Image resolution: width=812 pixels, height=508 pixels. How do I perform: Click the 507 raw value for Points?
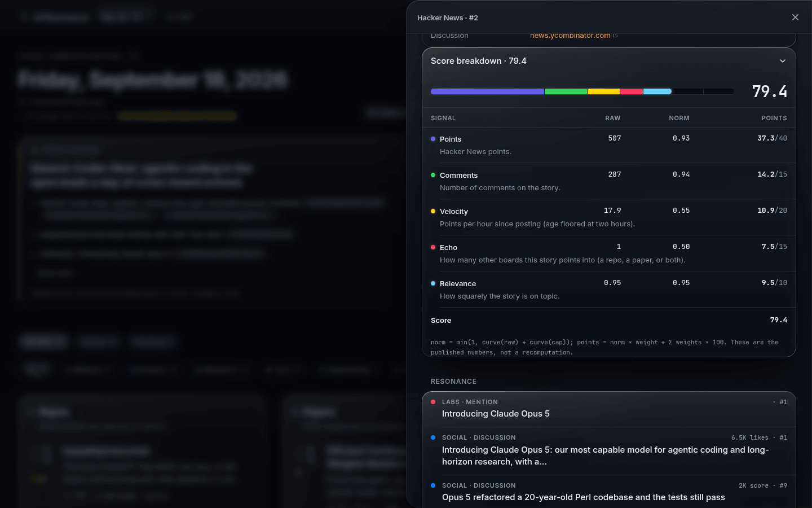pyautogui.click(x=615, y=138)
